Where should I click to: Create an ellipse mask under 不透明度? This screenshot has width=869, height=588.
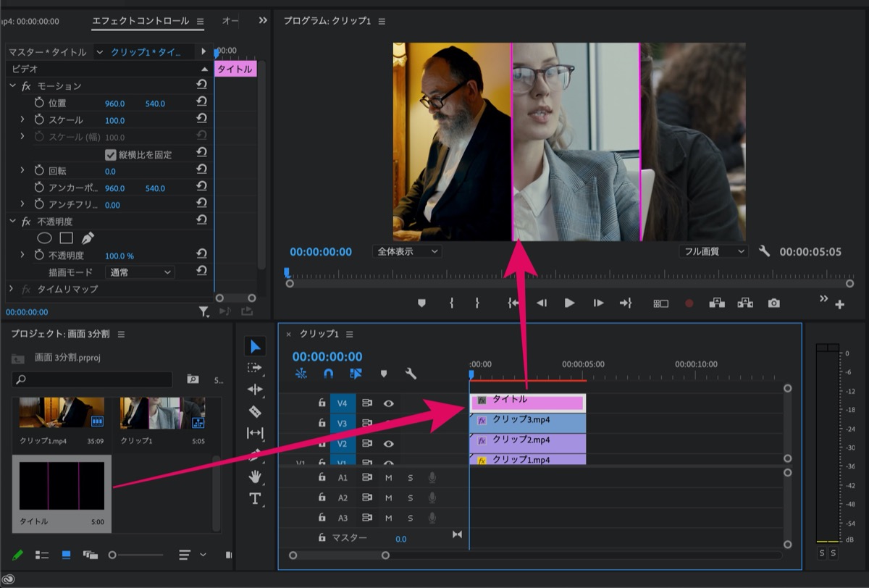click(x=44, y=238)
